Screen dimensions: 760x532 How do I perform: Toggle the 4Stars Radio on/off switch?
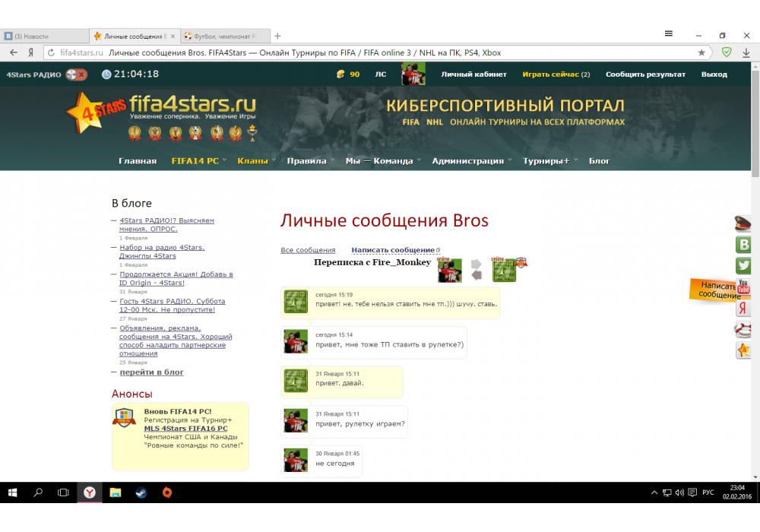pyautogui.click(x=76, y=74)
